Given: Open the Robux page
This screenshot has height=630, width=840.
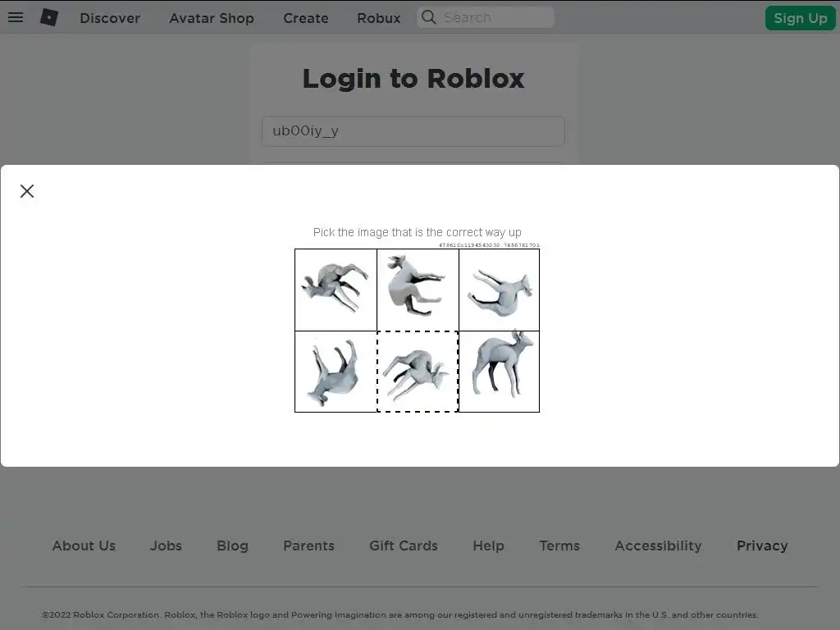Looking at the screenshot, I should point(379,18).
